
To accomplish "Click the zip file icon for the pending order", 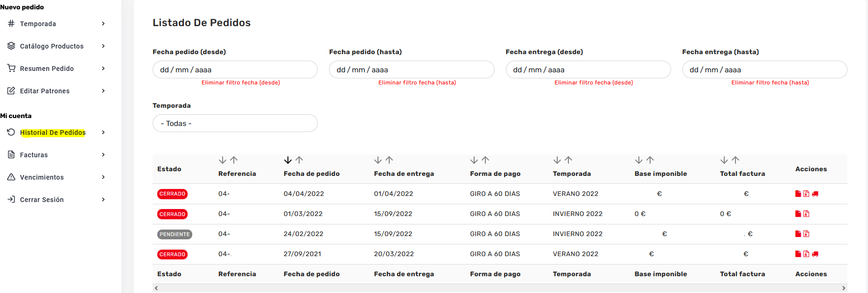I will click(806, 234).
